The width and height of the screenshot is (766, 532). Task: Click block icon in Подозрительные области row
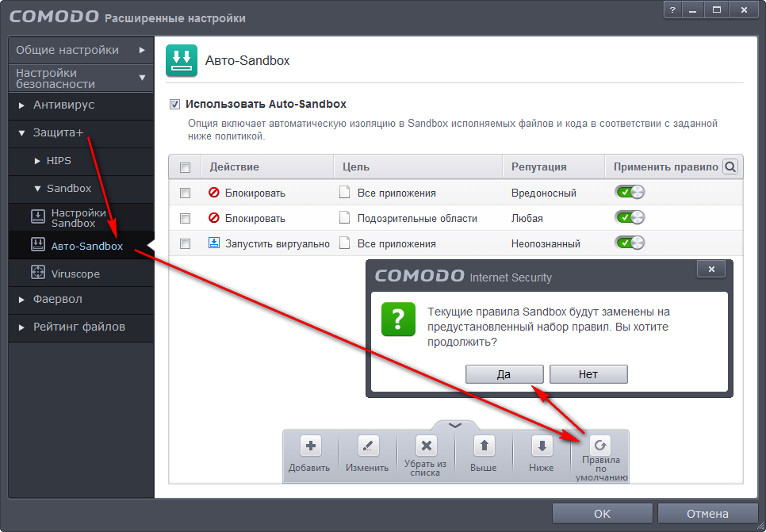coord(214,218)
